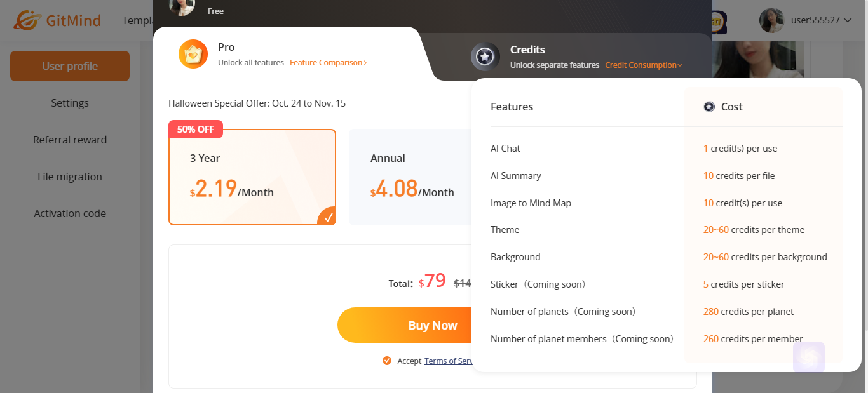Image resolution: width=868 pixels, height=393 pixels.
Task: Open Feature Comparison chevron link
Action: (x=328, y=63)
